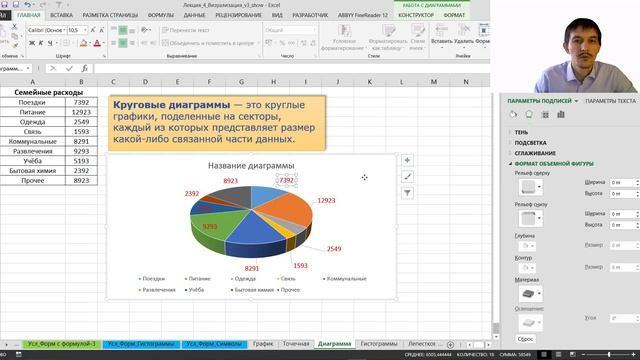Screen dimensions: 640x360
Task: Cut selection with scissors icon
Action: 15,27
